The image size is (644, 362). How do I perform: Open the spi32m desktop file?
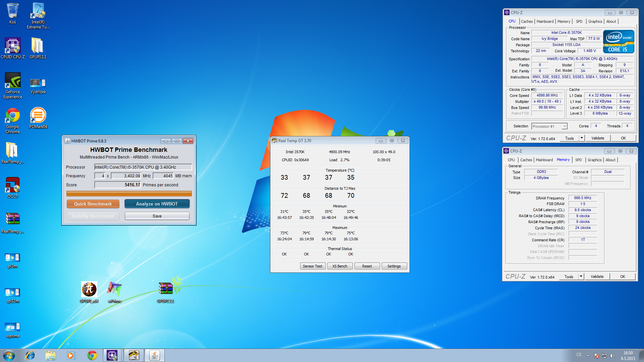[13, 295]
